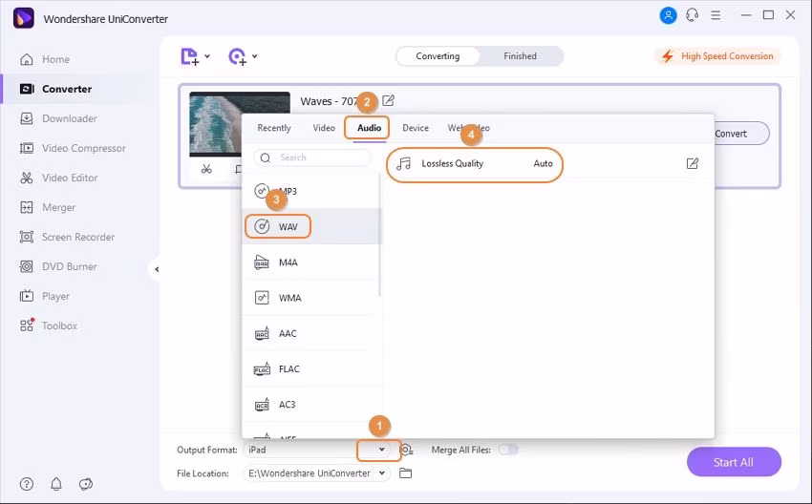
Task: Click the Wondershare UniConverter logo
Action: [x=24, y=19]
